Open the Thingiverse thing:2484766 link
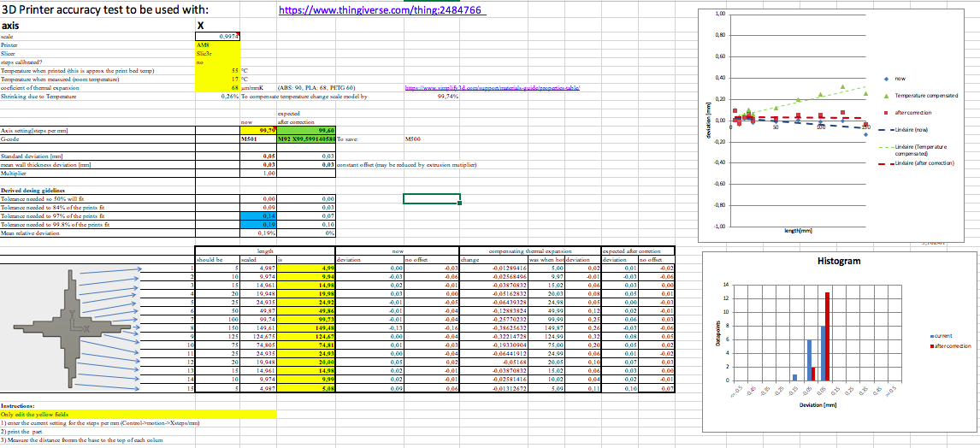The height and width of the screenshot is (448, 980). tap(382, 10)
